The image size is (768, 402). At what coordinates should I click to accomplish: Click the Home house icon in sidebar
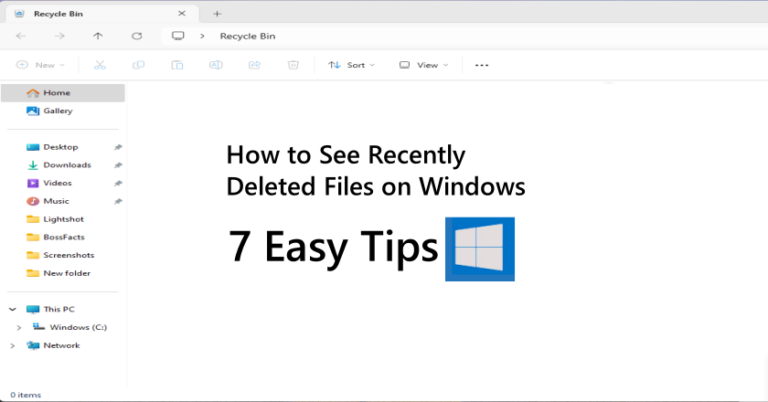[33, 93]
